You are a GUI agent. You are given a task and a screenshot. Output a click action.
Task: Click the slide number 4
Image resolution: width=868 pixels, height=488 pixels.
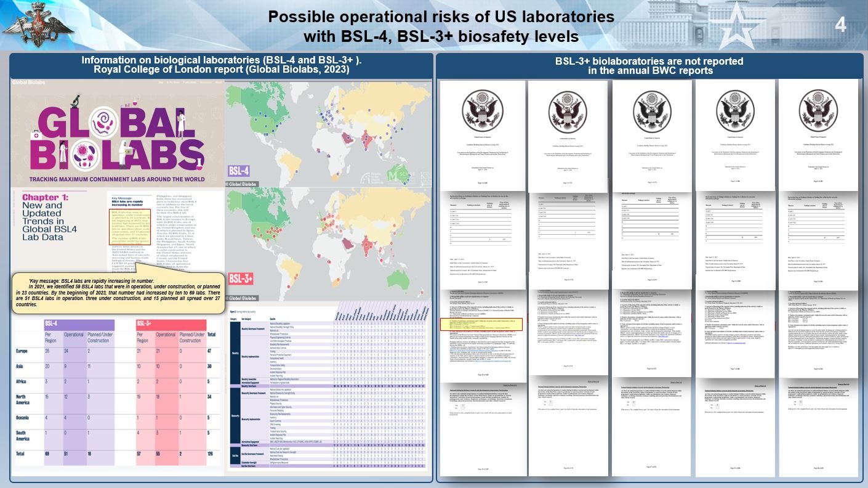click(840, 25)
